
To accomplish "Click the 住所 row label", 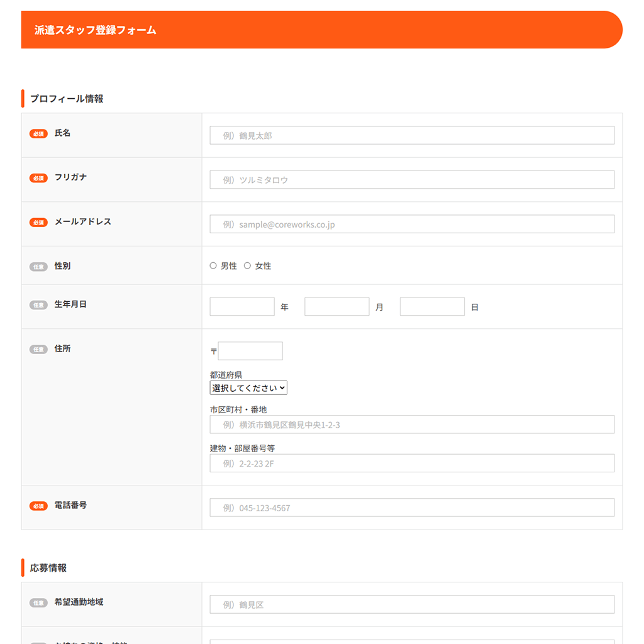I will pos(62,348).
